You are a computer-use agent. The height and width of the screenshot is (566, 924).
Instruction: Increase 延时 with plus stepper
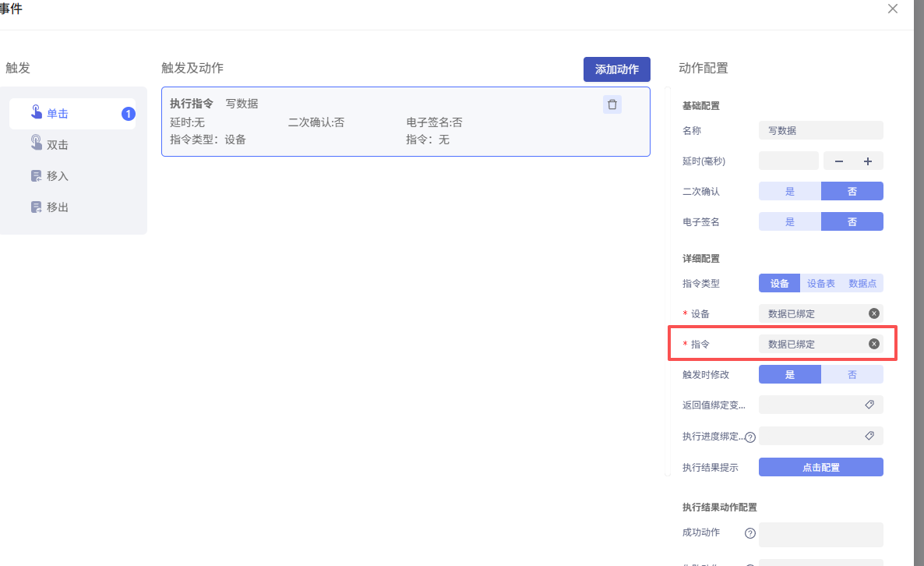coord(867,161)
